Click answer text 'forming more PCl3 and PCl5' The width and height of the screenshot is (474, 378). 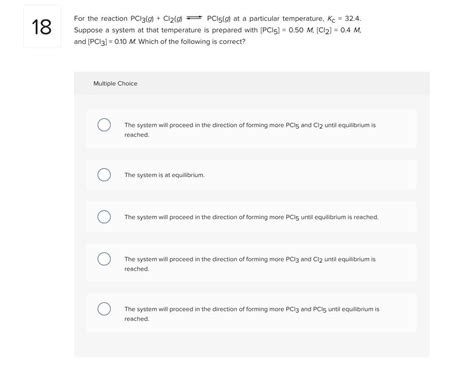(286, 309)
